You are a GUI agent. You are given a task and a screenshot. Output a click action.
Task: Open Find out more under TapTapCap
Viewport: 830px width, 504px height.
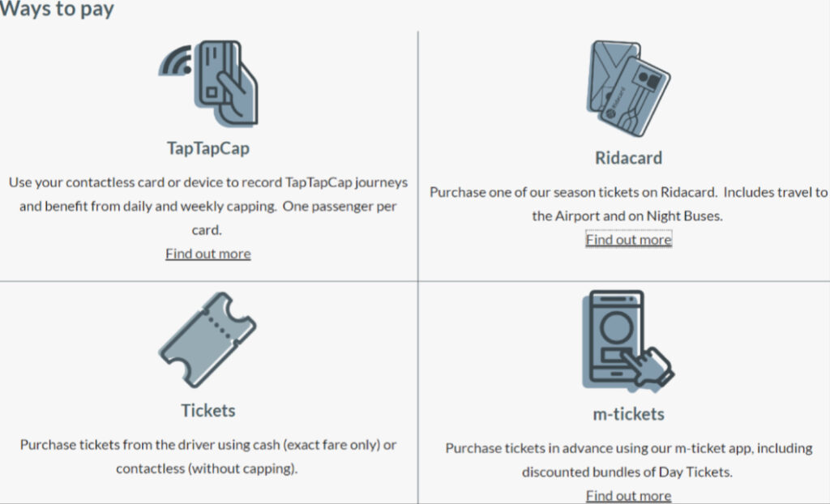pos(208,254)
